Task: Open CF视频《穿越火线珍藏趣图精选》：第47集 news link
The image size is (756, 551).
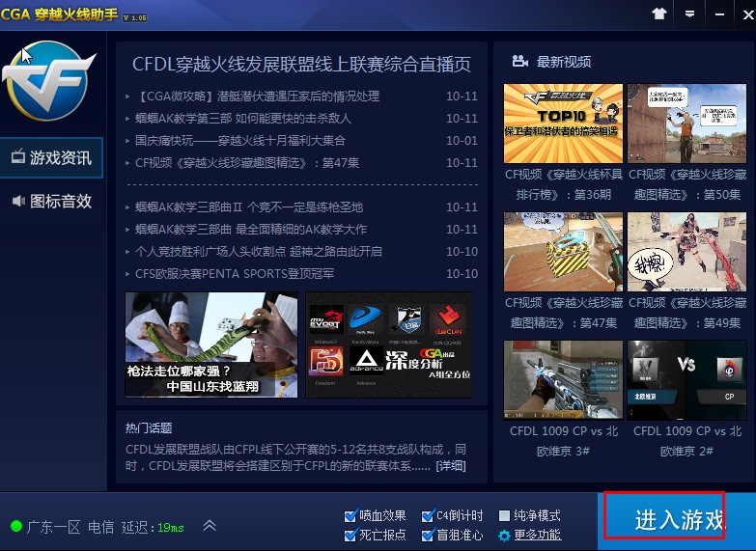Action: click(247, 162)
